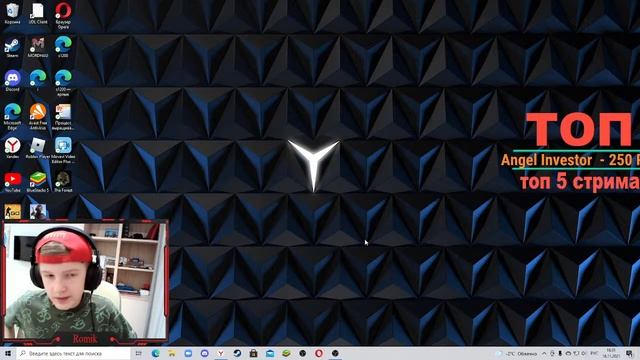Viewport: 640px width, 360px height.
Task: Open Microsoft Store from the taskbar
Action: pyautogui.click(x=253, y=353)
